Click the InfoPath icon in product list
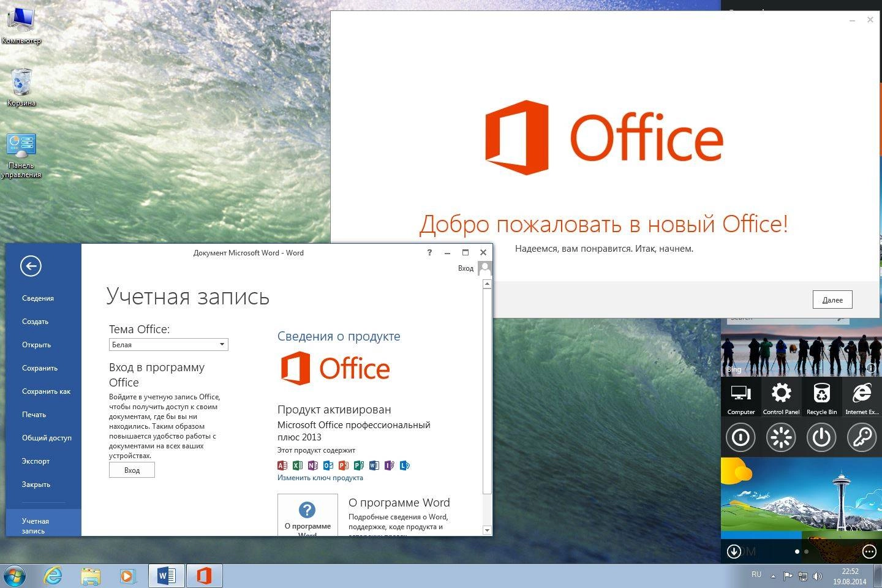 click(390, 466)
